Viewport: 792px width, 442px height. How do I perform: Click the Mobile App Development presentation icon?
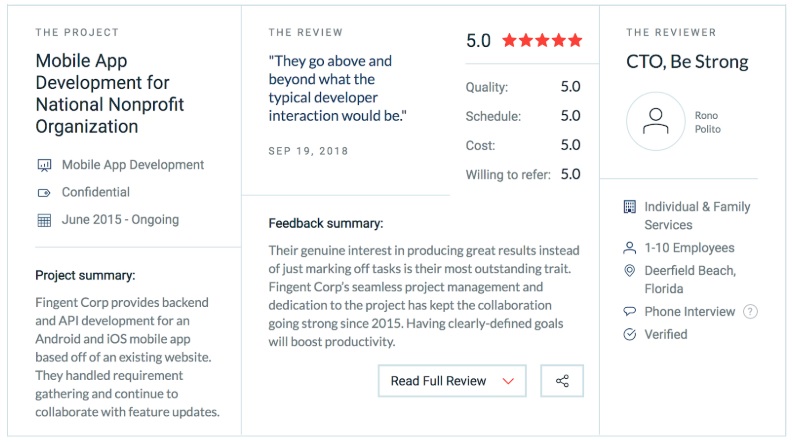pyautogui.click(x=44, y=165)
